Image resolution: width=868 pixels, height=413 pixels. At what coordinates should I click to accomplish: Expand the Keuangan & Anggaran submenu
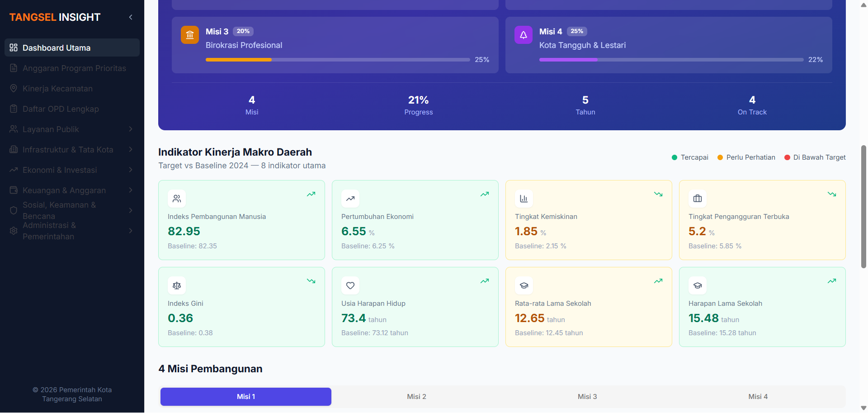click(131, 190)
